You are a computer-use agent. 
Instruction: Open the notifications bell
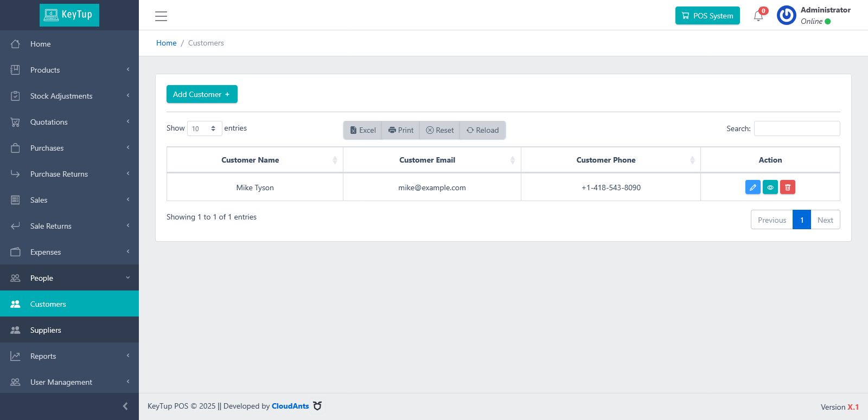758,16
